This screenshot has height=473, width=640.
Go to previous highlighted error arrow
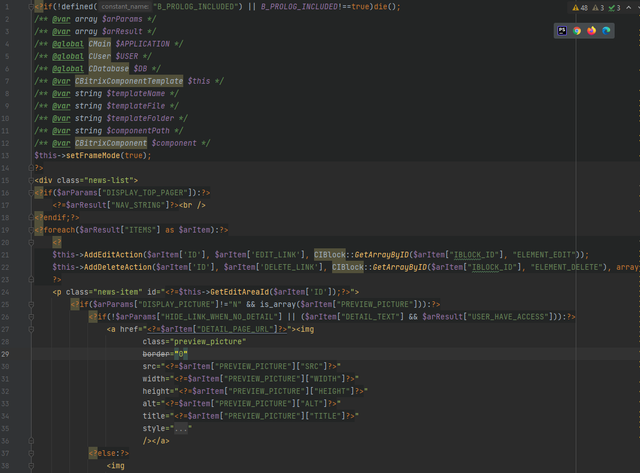pos(629,8)
